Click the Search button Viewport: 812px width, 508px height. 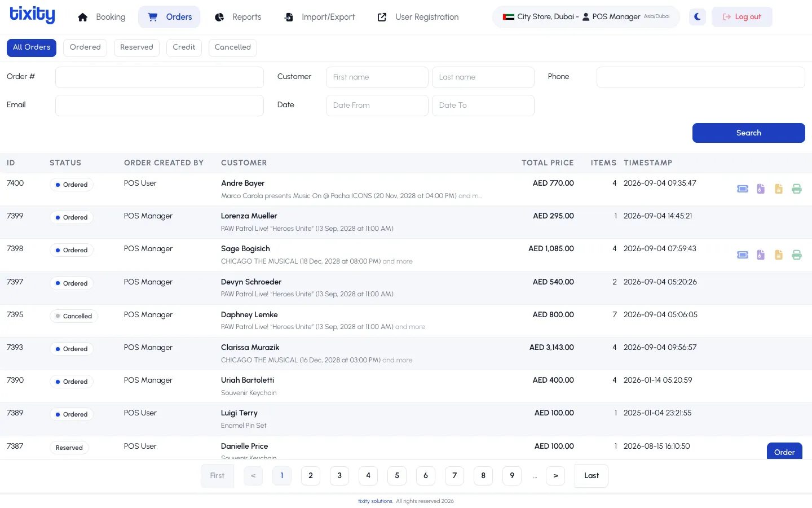pyautogui.click(x=749, y=133)
